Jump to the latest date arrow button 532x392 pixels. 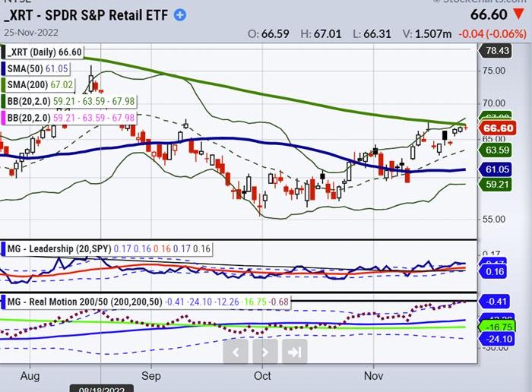tap(295, 352)
